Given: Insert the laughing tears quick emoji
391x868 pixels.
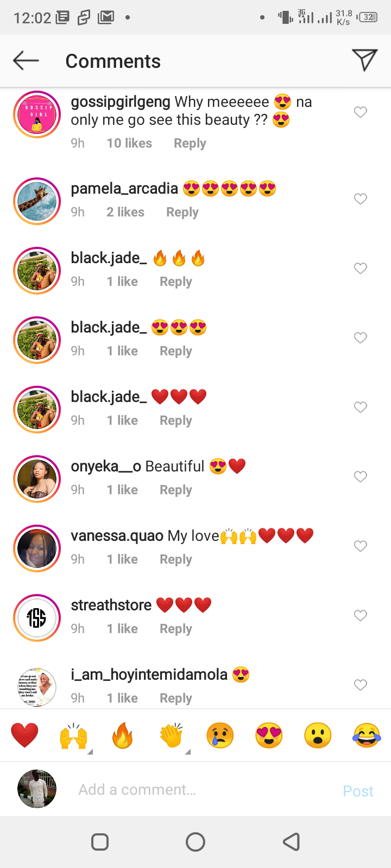Looking at the screenshot, I should pos(367,736).
